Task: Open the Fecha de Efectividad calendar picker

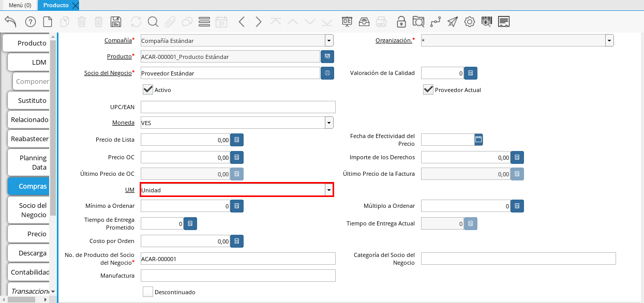Action: point(478,139)
